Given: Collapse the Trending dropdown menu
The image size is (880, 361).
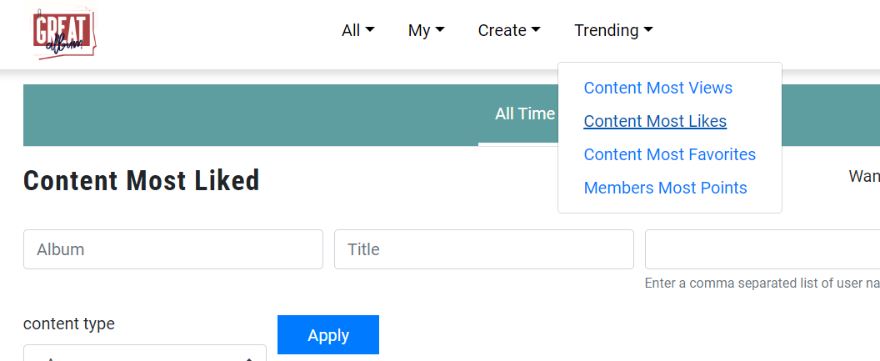Looking at the screenshot, I should click(613, 30).
